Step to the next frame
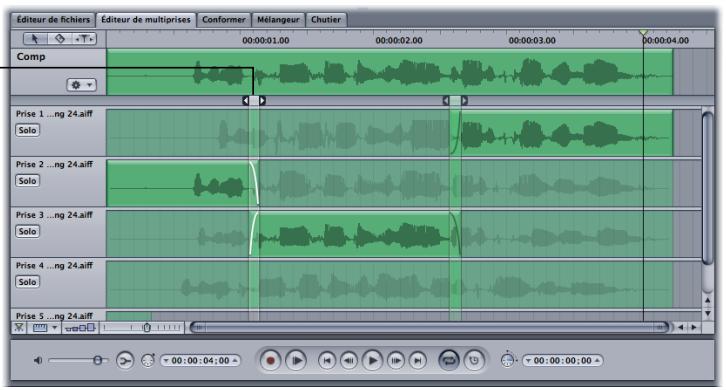The height and width of the screenshot is (390, 726). (396, 360)
